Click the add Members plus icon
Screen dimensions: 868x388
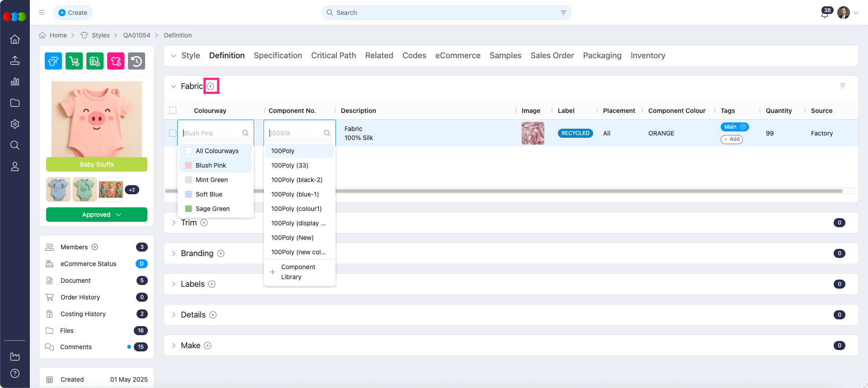[95, 247]
